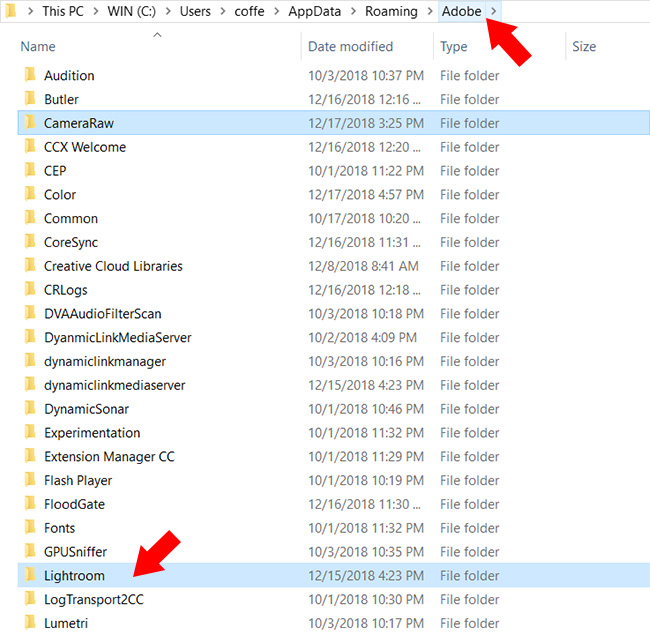Image resolution: width=650 pixels, height=635 pixels.
Task: Click the Lumetri folder icon
Action: pyautogui.click(x=29, y=623)
